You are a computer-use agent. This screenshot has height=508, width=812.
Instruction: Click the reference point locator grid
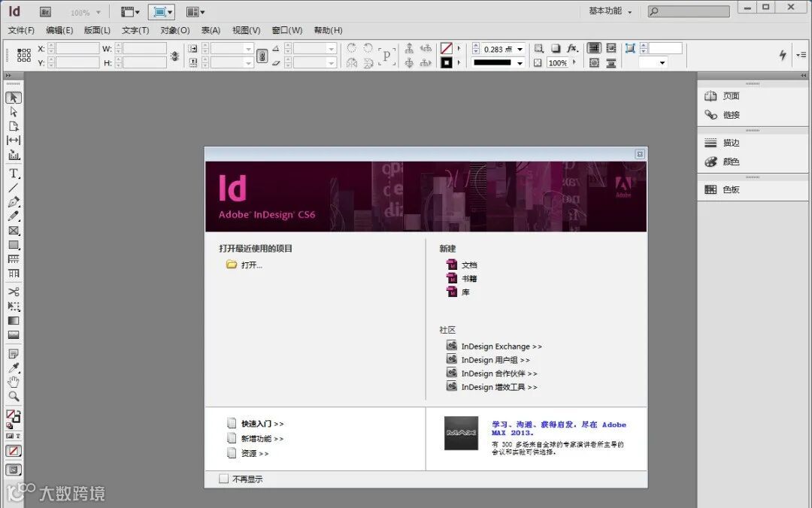point(24,56)
